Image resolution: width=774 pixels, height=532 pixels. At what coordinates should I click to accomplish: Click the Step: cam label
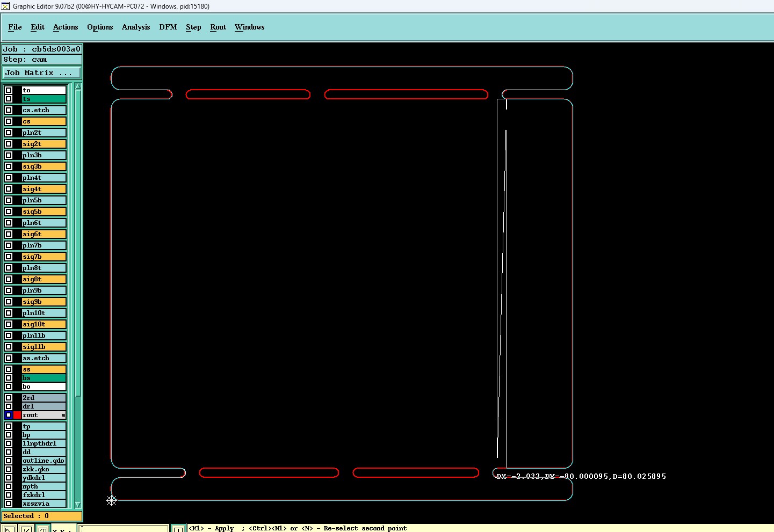[x=42, y=60]
